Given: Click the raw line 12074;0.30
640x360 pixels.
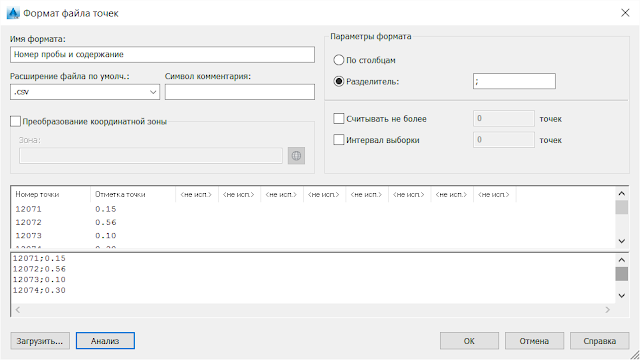Looking at the screenshot, I should [x=39, y=290].
